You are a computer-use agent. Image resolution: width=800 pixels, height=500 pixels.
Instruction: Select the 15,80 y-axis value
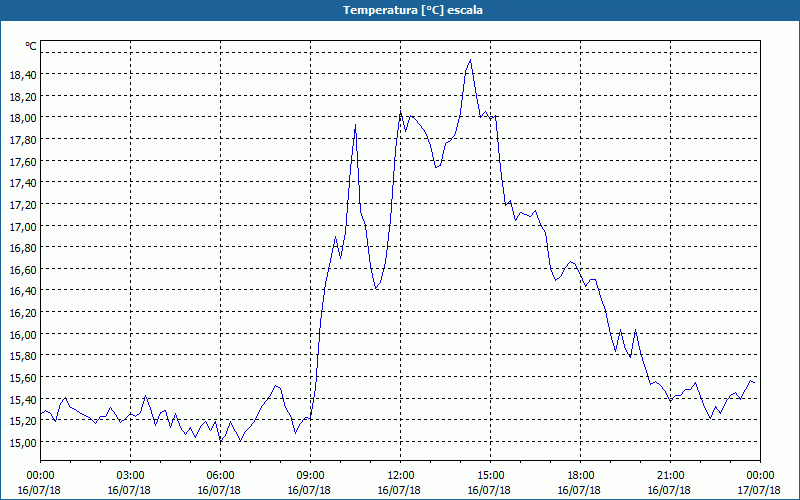(x=23, y=356)
